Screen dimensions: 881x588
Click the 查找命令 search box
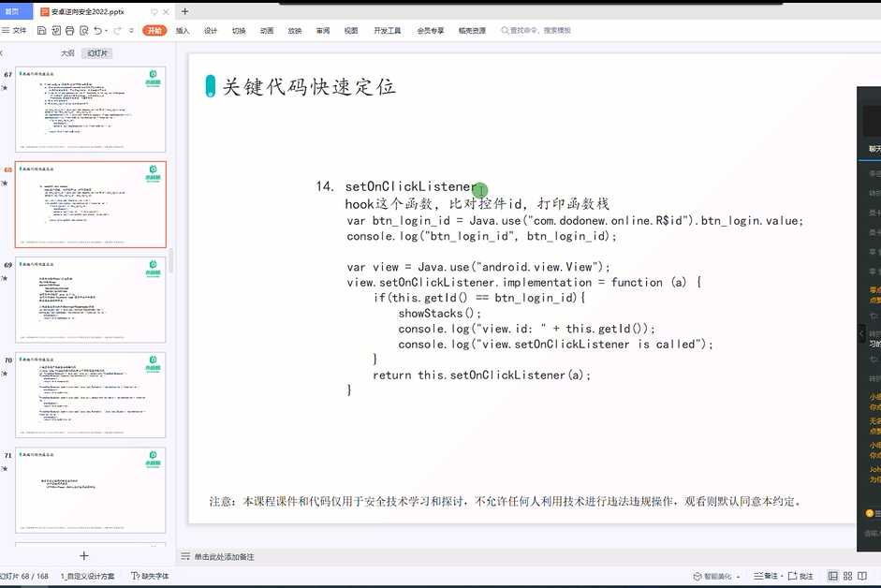536,30
